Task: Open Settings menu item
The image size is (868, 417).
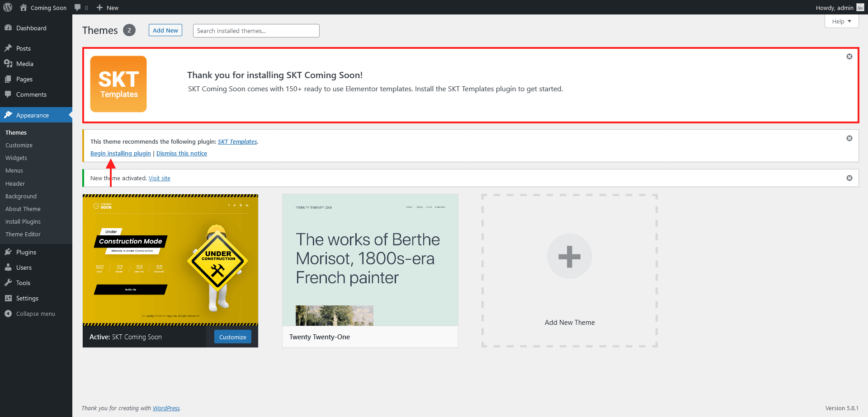Action: tap(36, 298)
